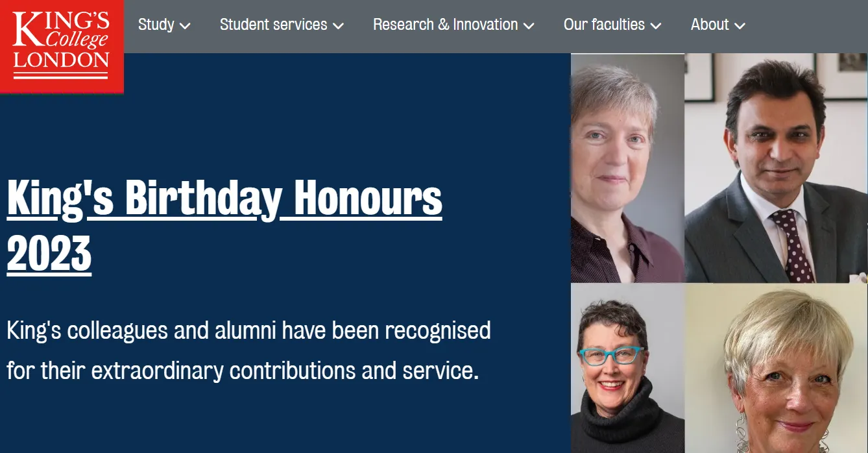Click the underlined 2023 headline text
The image size is (868, 453).
49,253
